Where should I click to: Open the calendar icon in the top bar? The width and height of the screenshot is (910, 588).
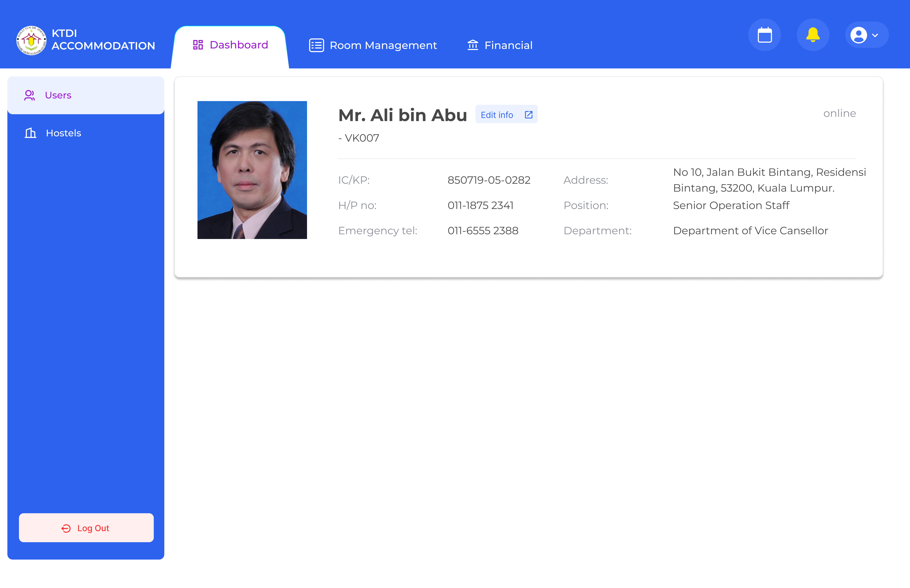764,35
